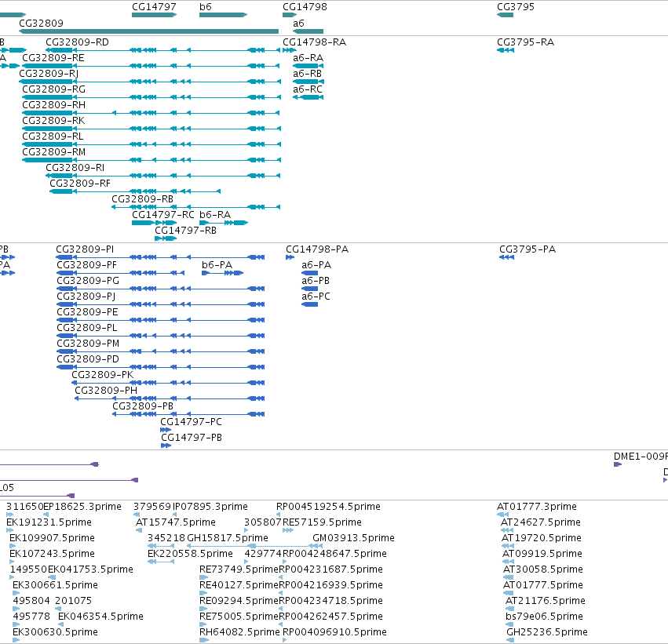
Task: Click EST AT01777.3prime
Action: point(537,507)
